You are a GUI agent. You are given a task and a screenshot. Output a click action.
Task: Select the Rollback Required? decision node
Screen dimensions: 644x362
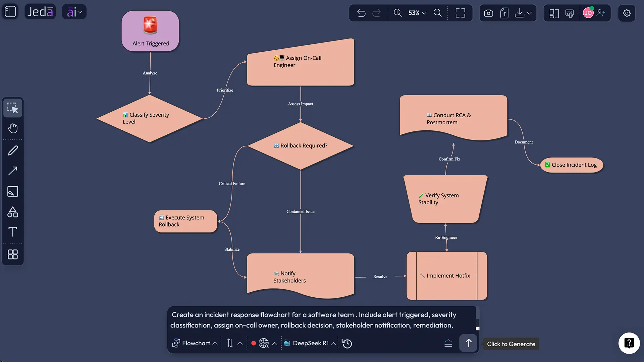coord(301,146)
